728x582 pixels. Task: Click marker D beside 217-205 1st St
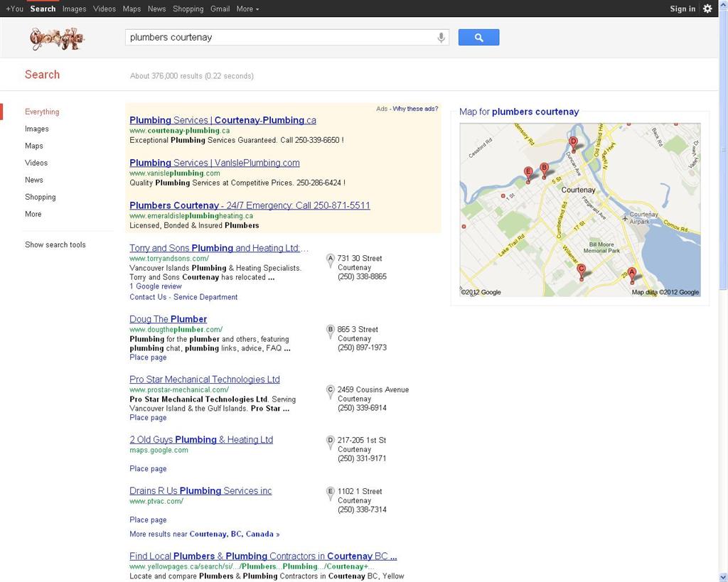tap(331, 442)
